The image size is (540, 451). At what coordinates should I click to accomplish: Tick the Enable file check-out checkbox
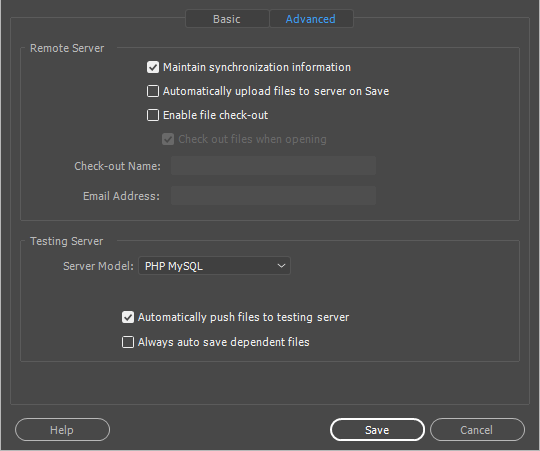coord(153,115)
